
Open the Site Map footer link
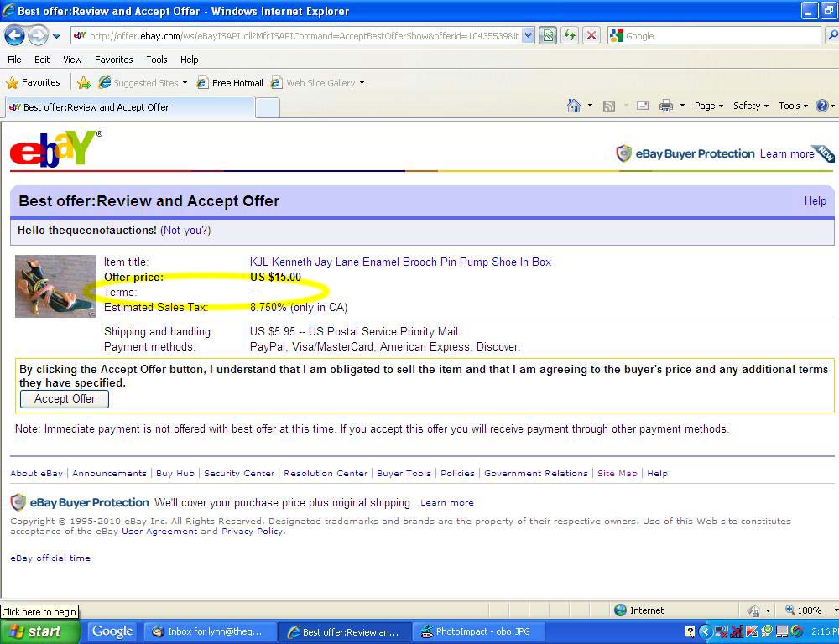click(x=617, y=474)
